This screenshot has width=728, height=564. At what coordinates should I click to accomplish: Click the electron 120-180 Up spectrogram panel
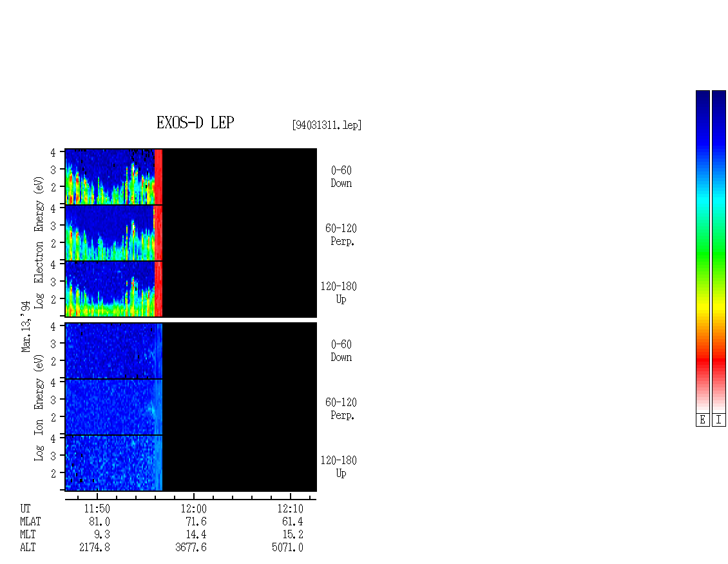pyautogui.click(x=191, y=289)
